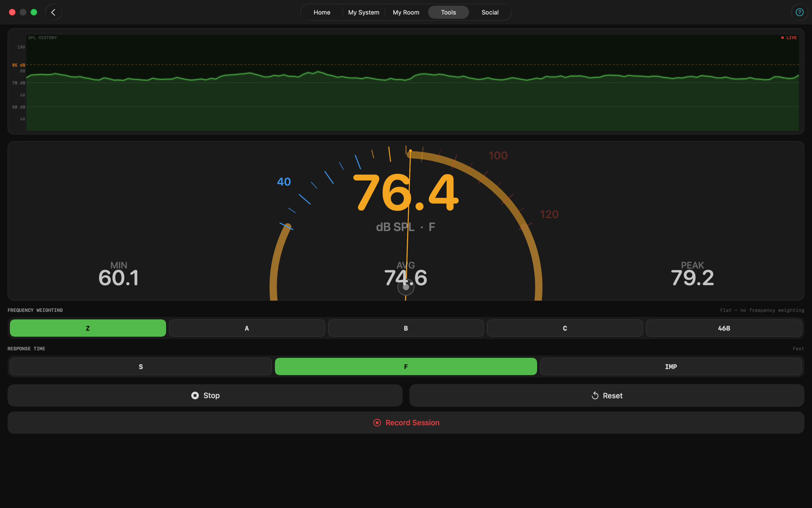Click the SPL HISTORY label
812x508 pixels.
pyautogui.click(x=43, y=38)
